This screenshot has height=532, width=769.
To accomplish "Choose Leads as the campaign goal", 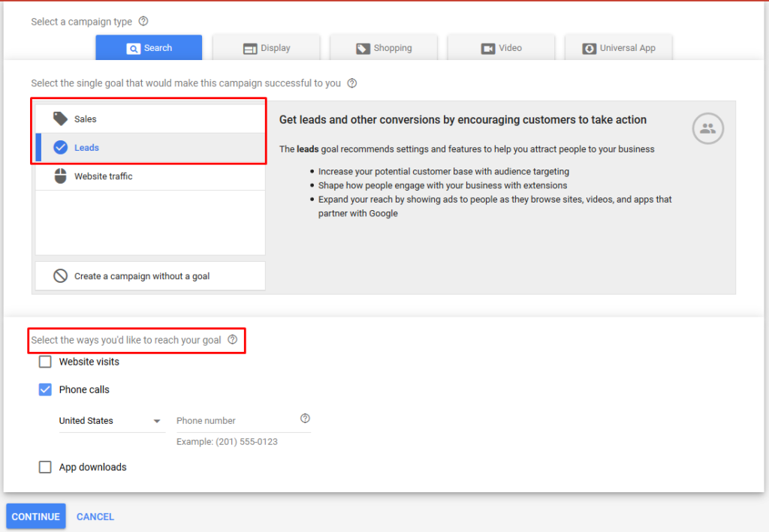I will pyautogui.click(x=150, y=148).
